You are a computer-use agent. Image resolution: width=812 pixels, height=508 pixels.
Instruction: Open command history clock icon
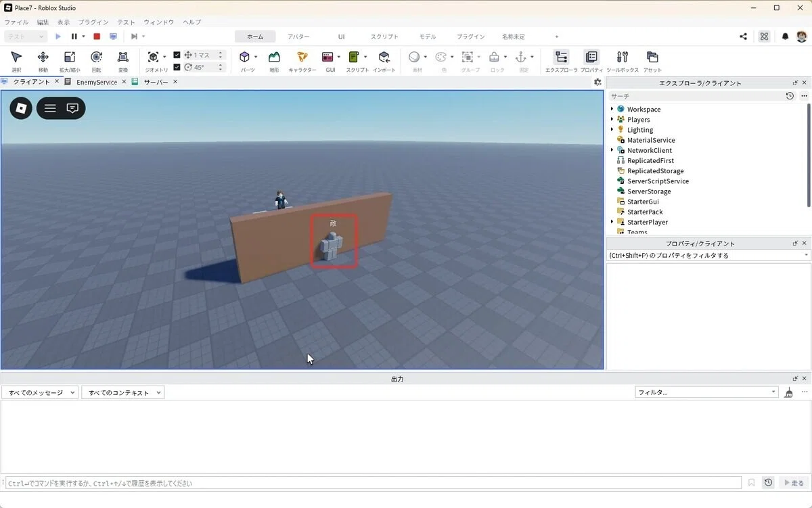point(768,483)
